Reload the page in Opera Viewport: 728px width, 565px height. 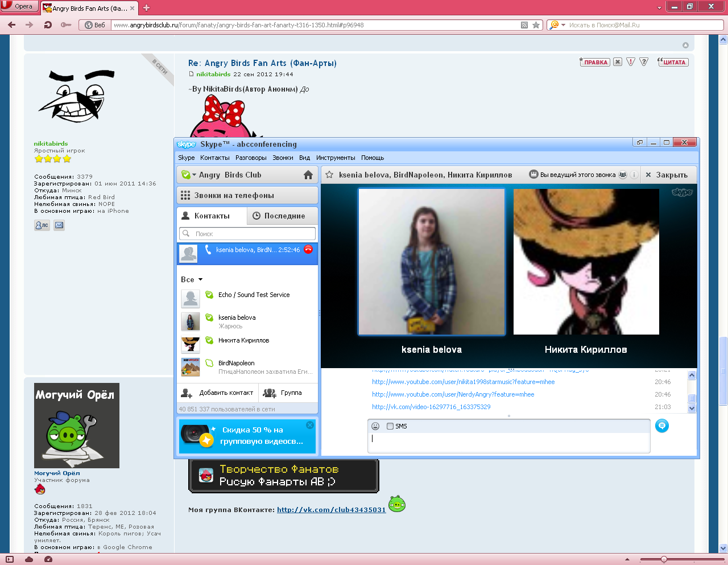(48, 25)
